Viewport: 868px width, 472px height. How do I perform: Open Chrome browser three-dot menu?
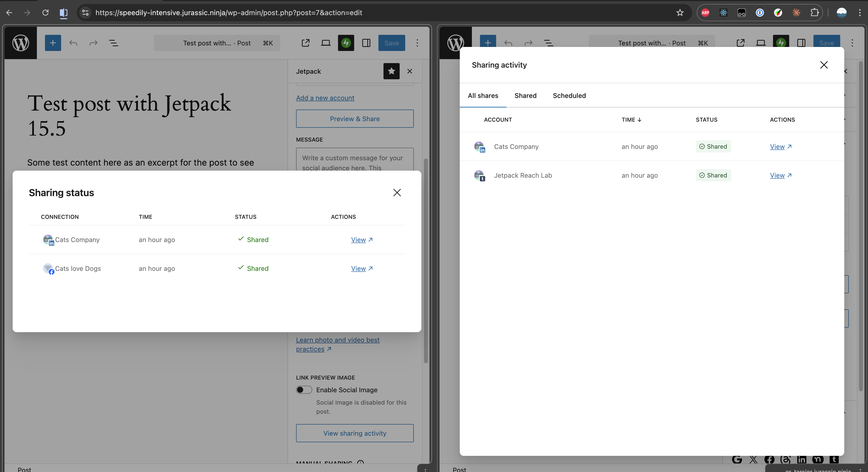tap(860, 13)
